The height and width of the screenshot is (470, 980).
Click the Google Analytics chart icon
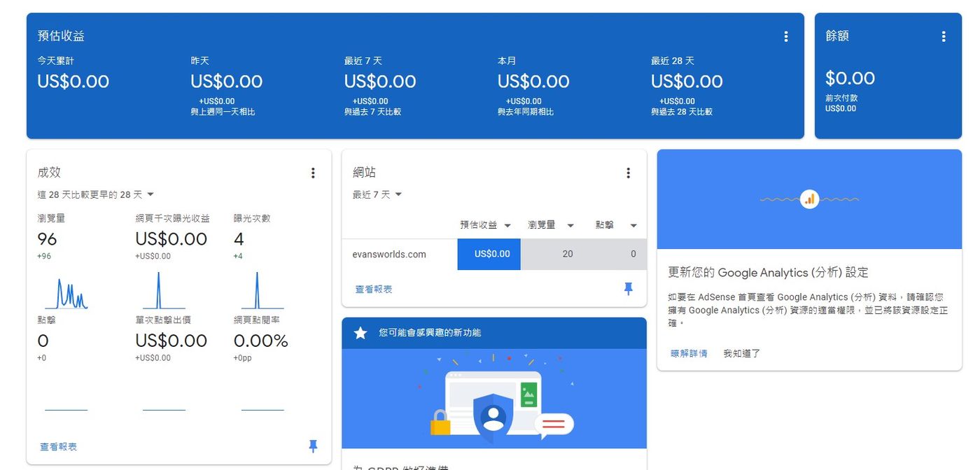[810, 199]
